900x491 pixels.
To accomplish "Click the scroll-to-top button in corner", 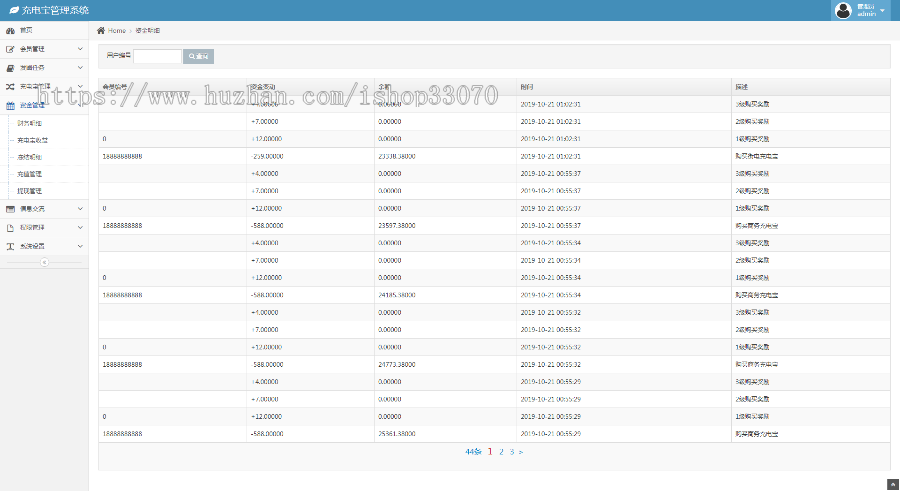I will [893, 485].
